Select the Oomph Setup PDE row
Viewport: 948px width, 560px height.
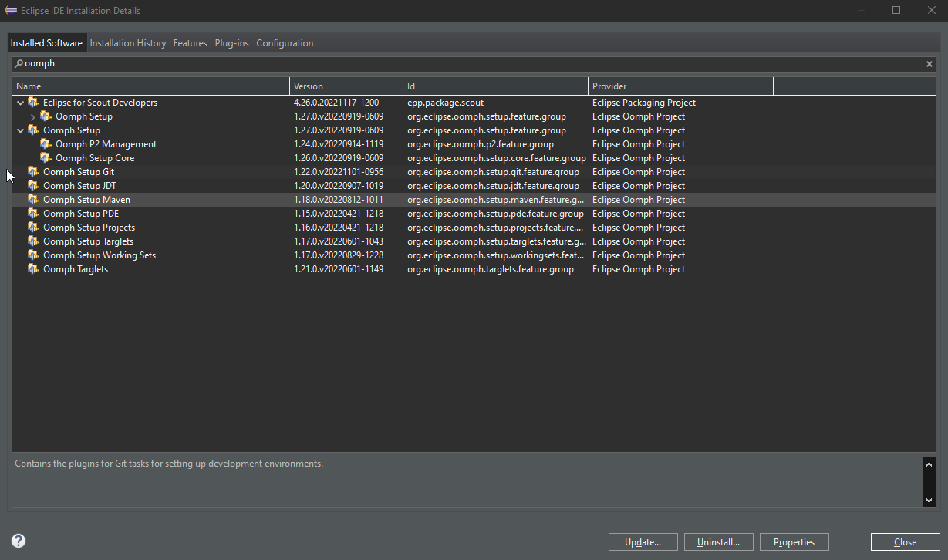474,214
